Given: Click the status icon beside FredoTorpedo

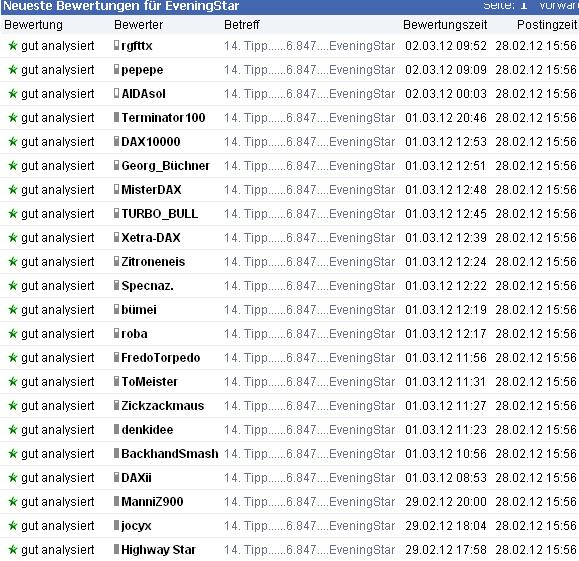Looking at the screenshot, I should click(116, 357).
